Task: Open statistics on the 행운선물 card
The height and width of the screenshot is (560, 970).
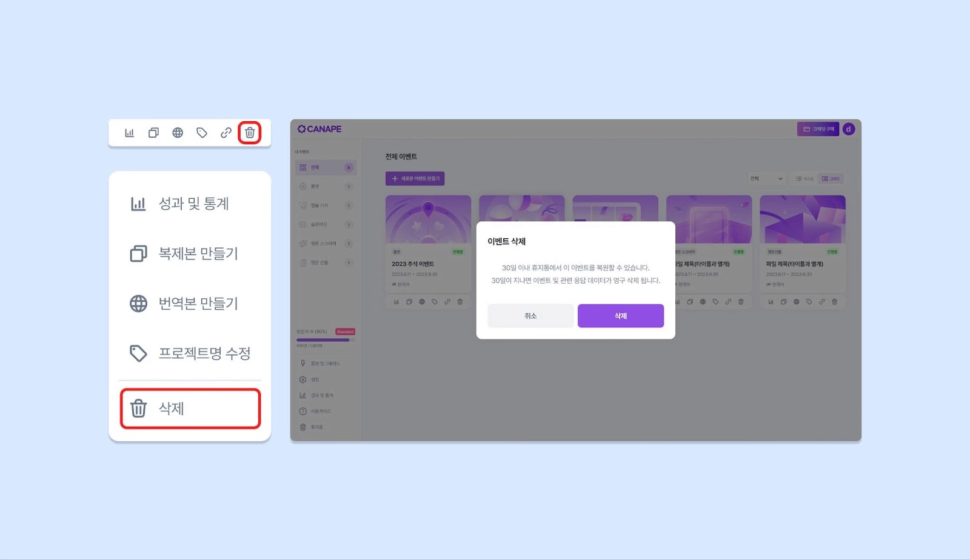Action: [771, 302]
